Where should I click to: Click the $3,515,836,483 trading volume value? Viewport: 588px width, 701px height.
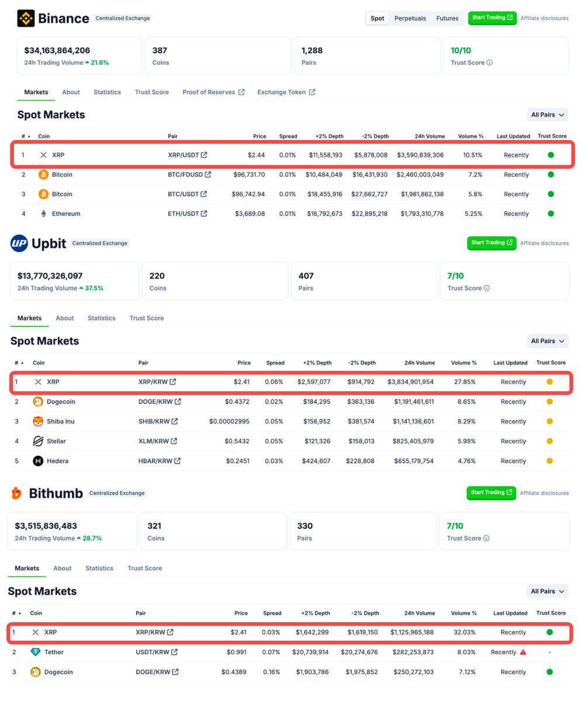[x=46, y=526]
